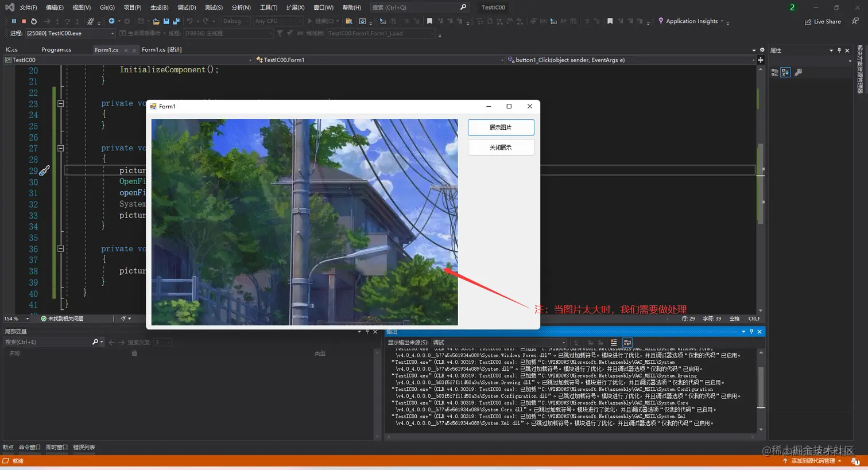Click 未找到相关问题 status indicator
Screen dimensions: 868x470
tap(62, 318)
